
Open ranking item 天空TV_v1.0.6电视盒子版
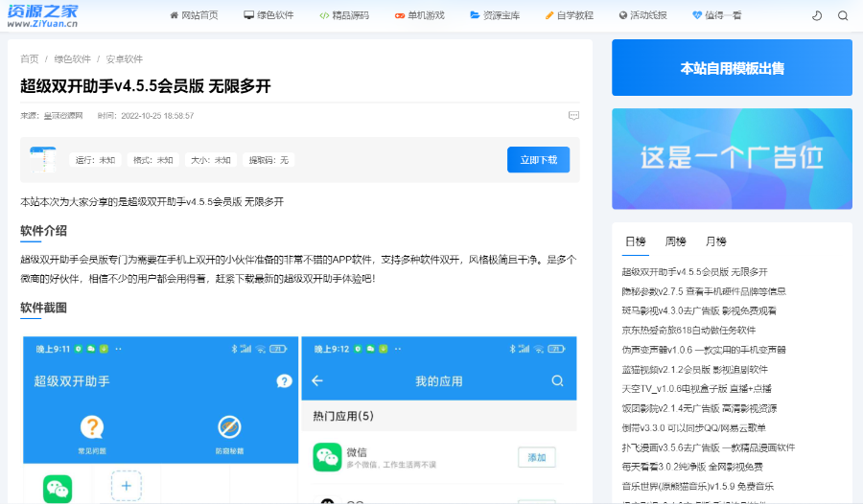pos(697,389)
